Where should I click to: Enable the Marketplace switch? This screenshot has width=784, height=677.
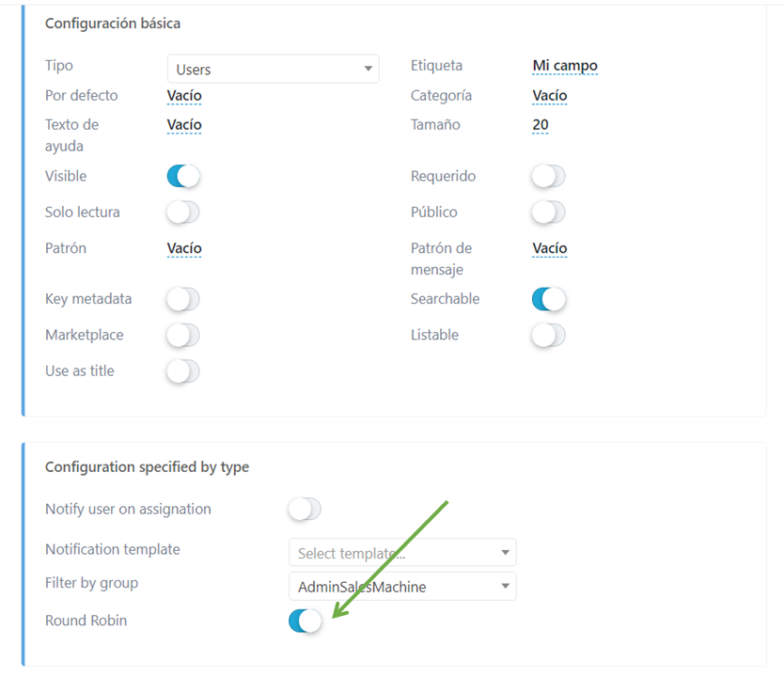coord(183,335)
